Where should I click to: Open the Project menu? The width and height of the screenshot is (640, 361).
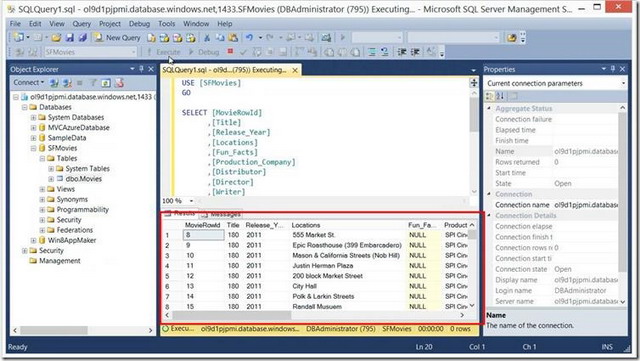coord(110,24)
